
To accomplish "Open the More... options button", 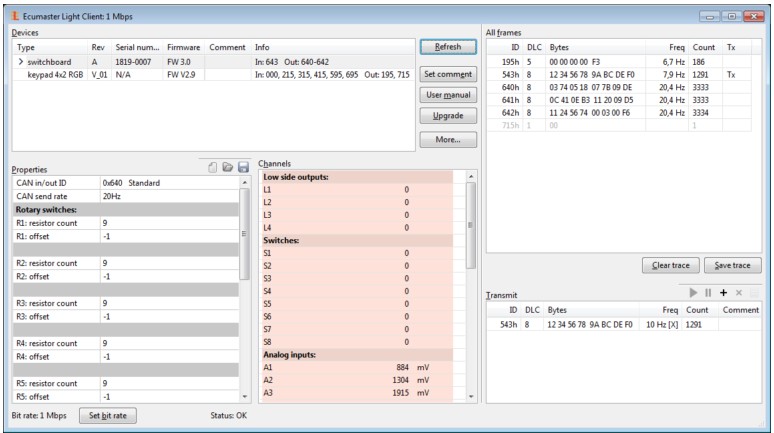I will point(448,140).
